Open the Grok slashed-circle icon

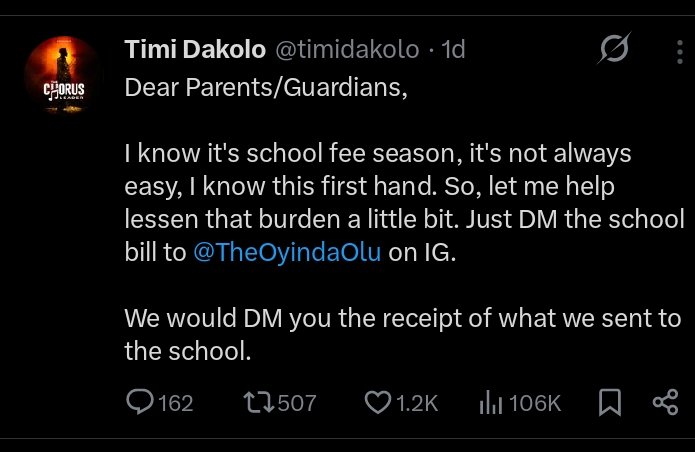tap(614, 50)
